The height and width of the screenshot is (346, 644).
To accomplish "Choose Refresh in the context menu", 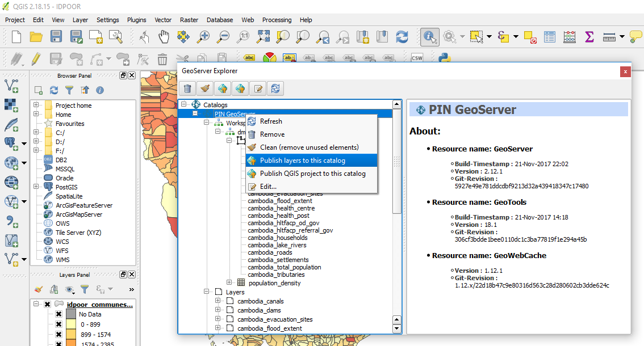I will pos(311,121).
